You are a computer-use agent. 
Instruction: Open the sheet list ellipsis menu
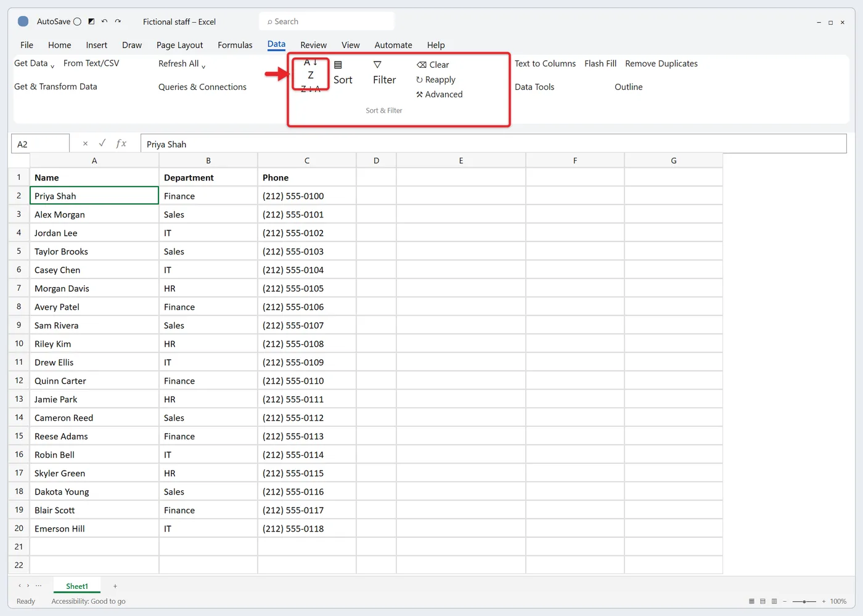point(39,586)
